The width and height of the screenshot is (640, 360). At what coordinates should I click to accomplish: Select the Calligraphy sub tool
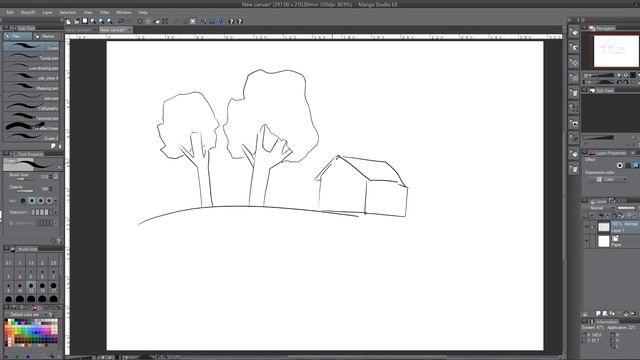(32, 107)
